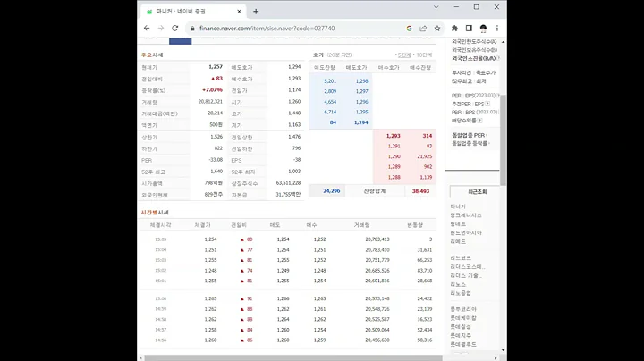Click the scroll down arrow at bottom right
The width and height of the screenshot is (644, 361).
pyautogui.click(x=503, y=350)
